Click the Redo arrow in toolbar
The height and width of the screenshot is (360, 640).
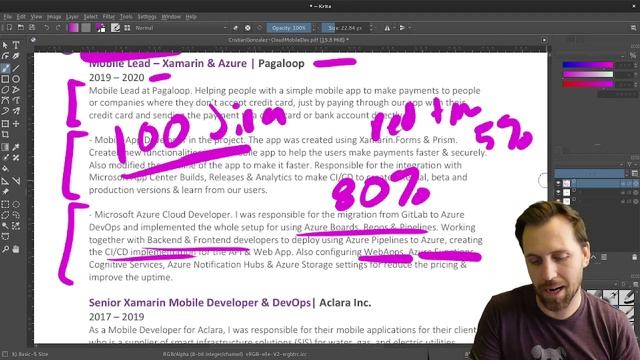(x=58, y=28)
